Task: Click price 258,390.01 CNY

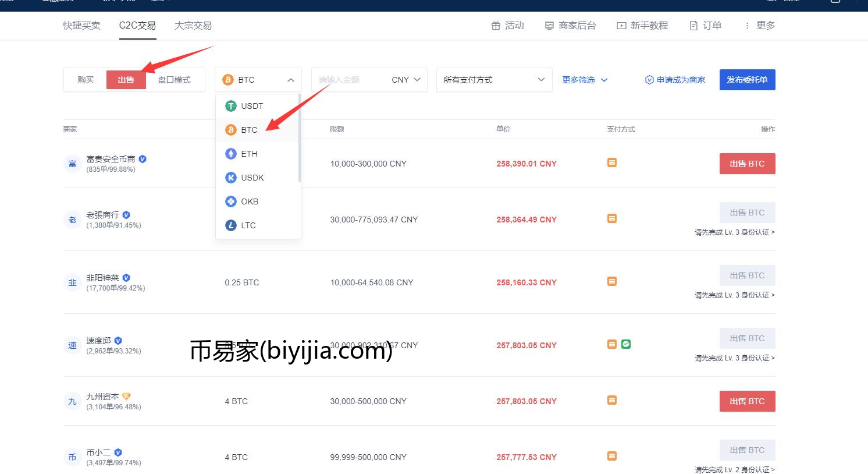Action: coord(527,164)
